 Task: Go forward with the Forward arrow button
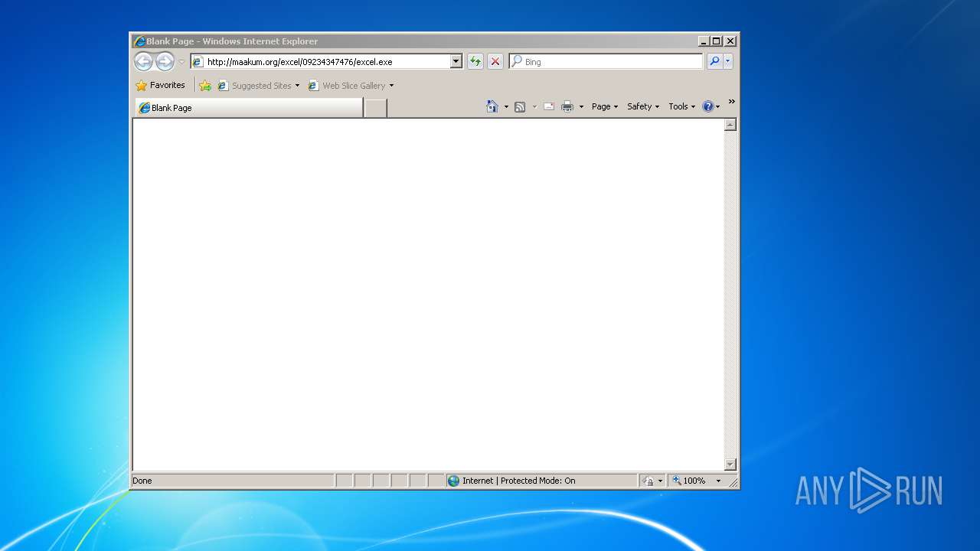click(165, 61)
